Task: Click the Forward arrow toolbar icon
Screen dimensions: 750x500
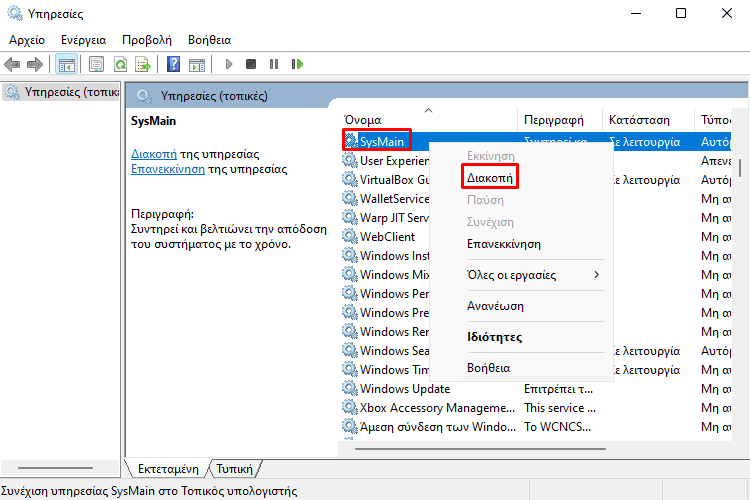Action: tap(35, 64)
